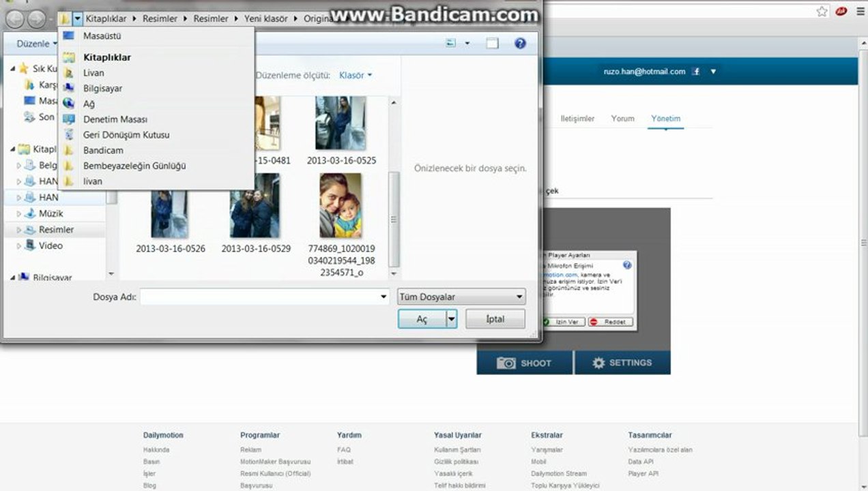
Task: Click the SHOOT camera button
Action: 525,363
